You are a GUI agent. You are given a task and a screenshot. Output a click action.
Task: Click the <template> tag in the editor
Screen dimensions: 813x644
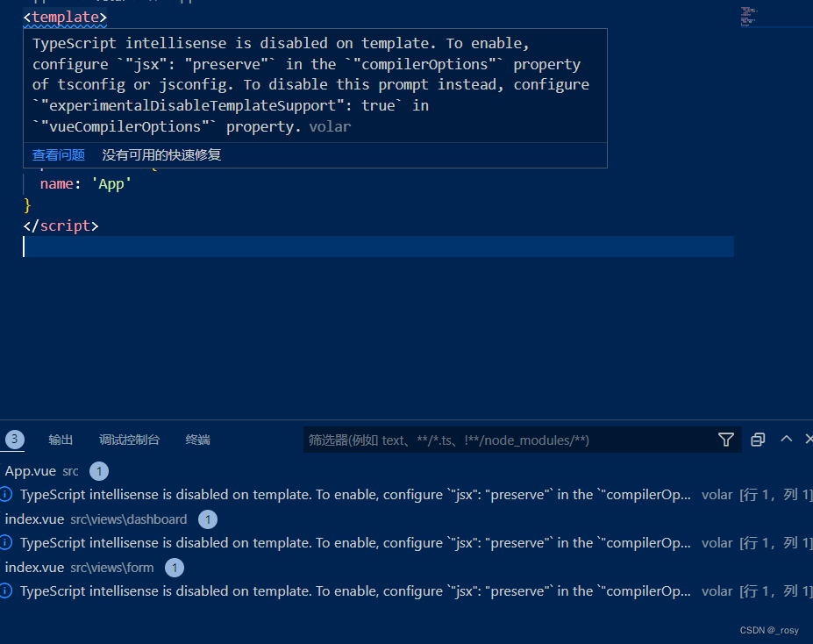(x=65, y=18)
